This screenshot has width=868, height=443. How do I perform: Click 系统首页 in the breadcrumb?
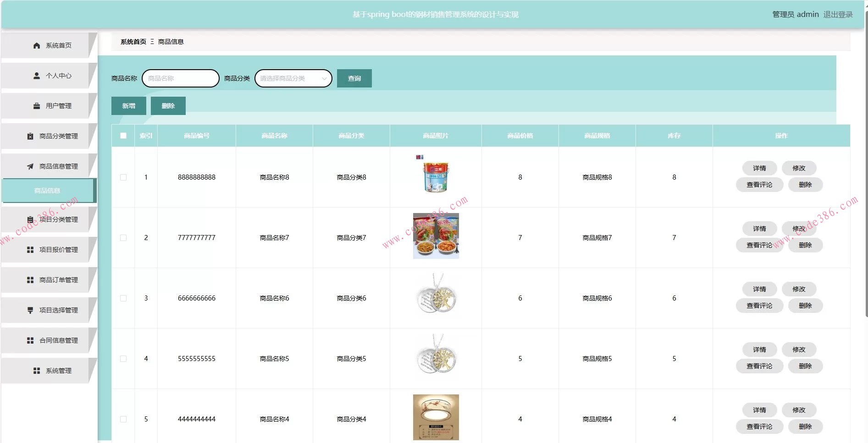click(x=133, y=42)
